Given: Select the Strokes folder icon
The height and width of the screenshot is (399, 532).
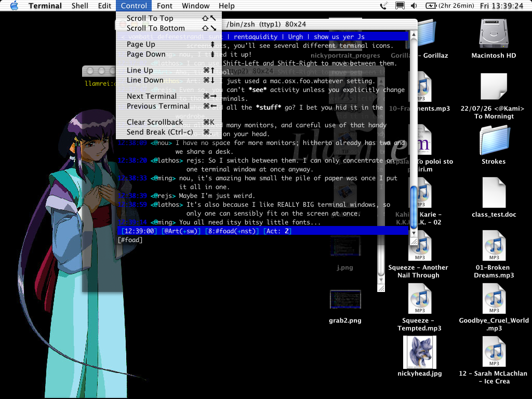Looking at the screenshot, I should (x=495, y=140).
